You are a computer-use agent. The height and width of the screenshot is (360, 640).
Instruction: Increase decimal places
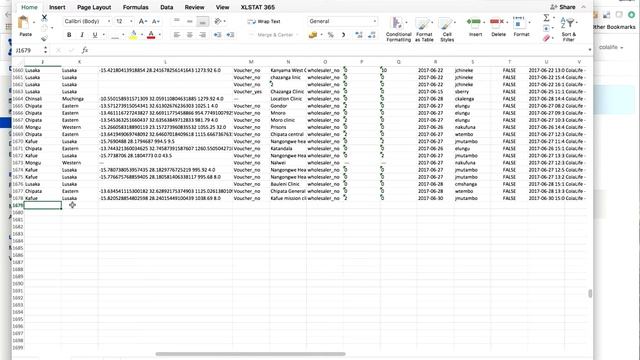[359, 35]
